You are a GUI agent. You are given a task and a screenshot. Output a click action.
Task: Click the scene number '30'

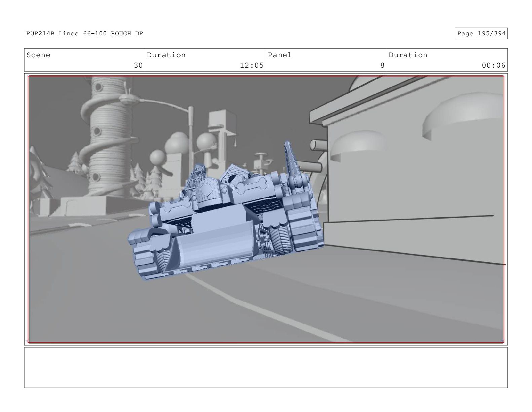pos(138,66)
